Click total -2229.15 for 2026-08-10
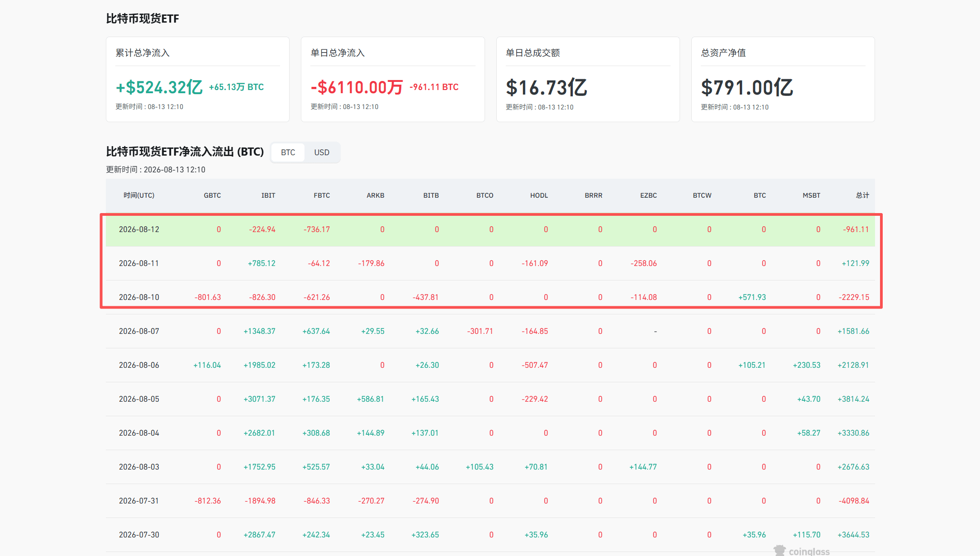Viewport: 980px width, 556px height. click(854, 297)
